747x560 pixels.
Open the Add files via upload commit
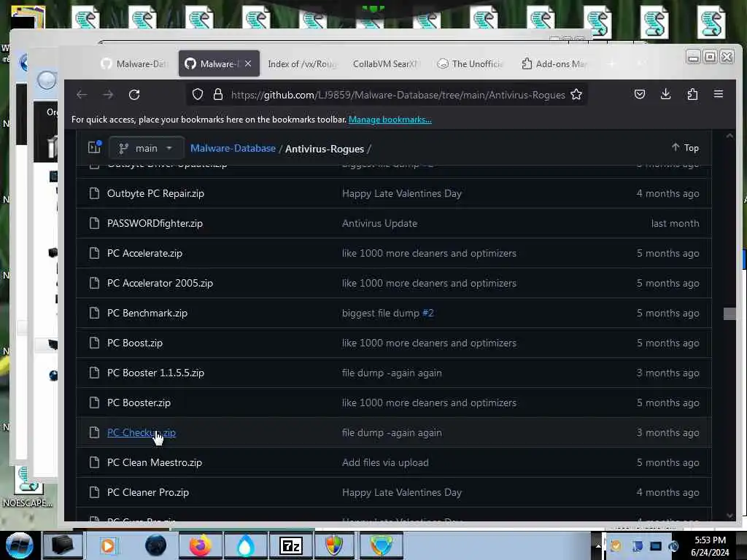[385, 462]
